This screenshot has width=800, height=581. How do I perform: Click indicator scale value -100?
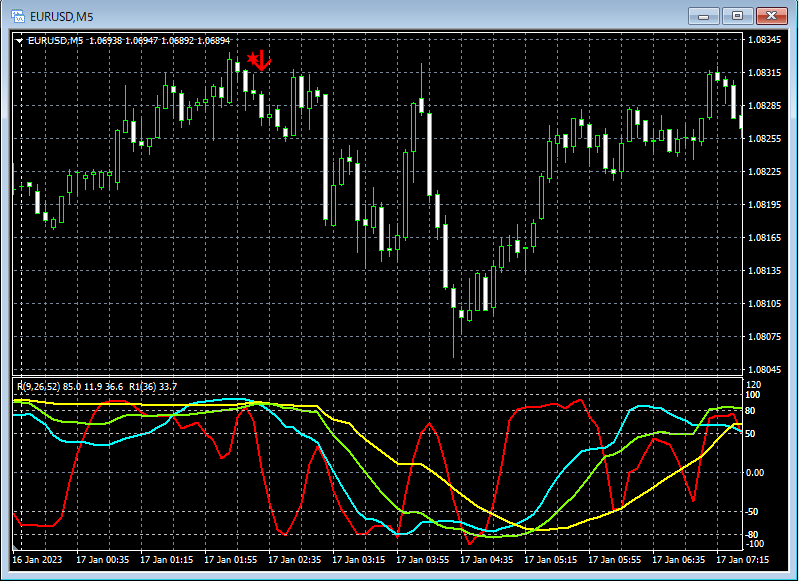click(x=755, y=544)
